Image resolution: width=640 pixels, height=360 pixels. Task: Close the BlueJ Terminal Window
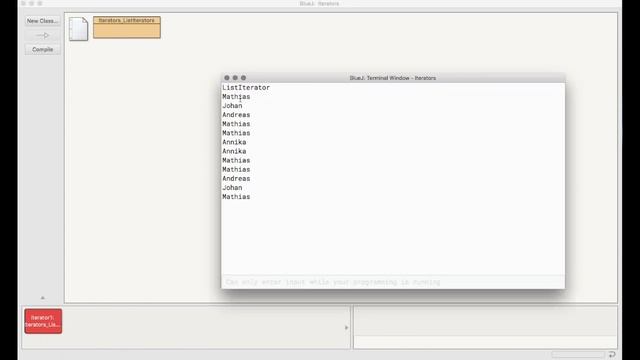pos(227,78)
